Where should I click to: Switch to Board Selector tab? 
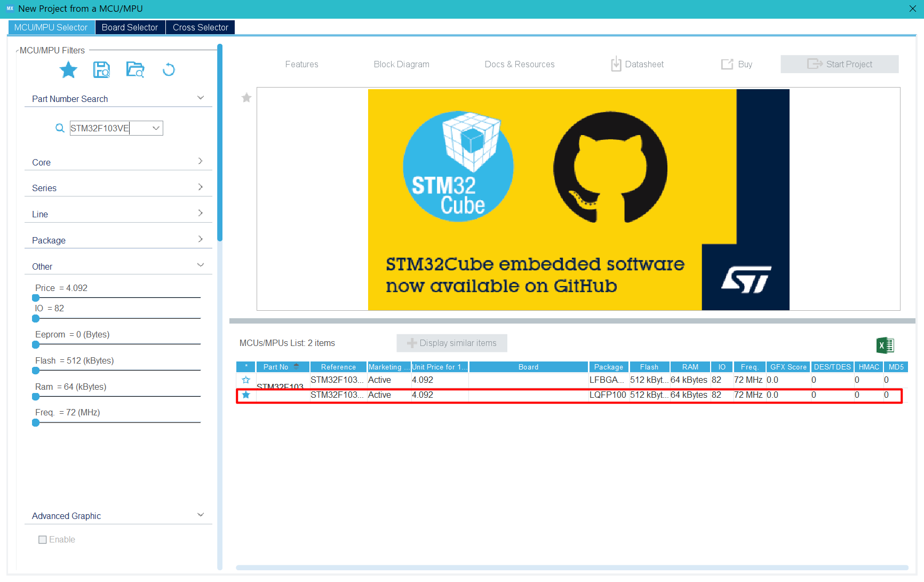[x=130, y=27]
